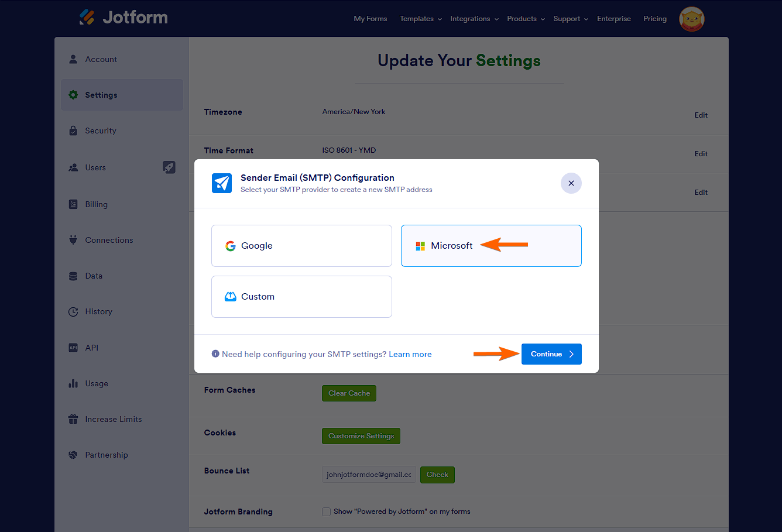
Task: Click the Customize Settings button
Action: (x=361, y=436)
